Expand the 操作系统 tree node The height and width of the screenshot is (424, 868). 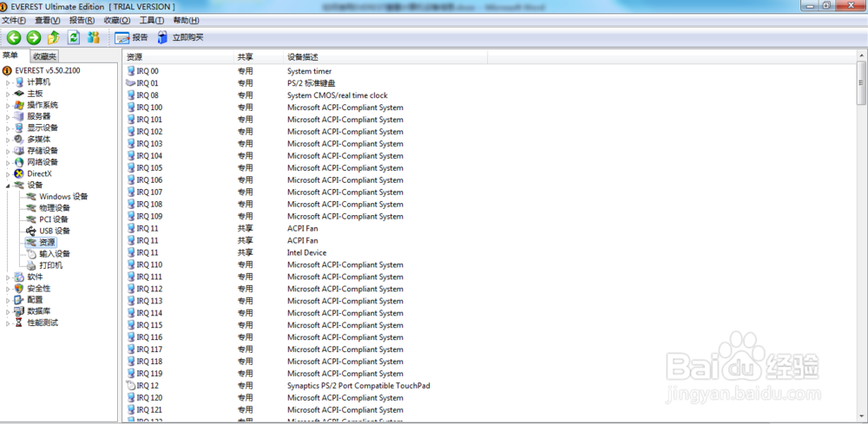click(x=8, y=106)
